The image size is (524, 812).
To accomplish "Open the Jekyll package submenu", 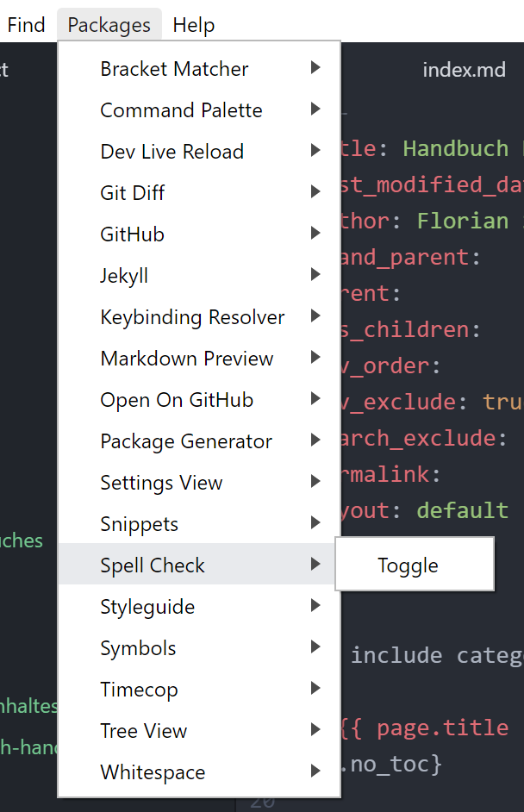I will [124, 276].
